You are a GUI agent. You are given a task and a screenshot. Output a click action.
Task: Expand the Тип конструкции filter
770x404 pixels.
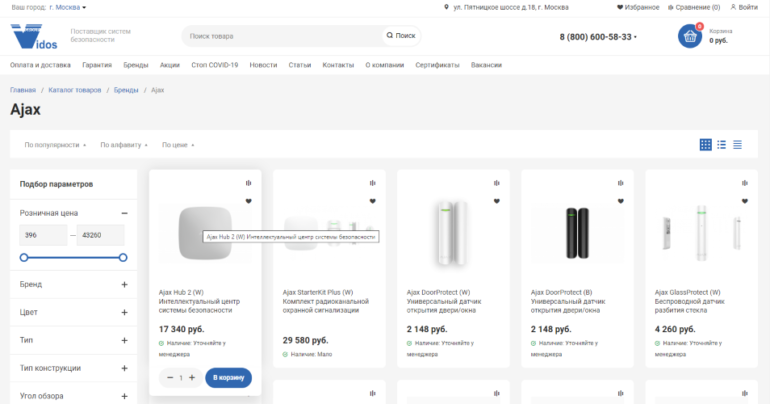click(x=124, y=368)
